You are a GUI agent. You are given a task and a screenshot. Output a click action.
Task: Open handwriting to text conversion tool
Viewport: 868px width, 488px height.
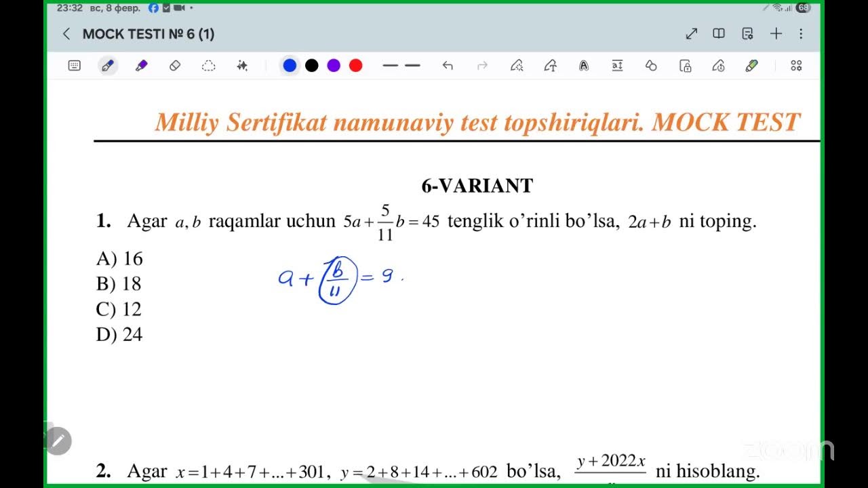pyautogui.click(x=551, y=66)
